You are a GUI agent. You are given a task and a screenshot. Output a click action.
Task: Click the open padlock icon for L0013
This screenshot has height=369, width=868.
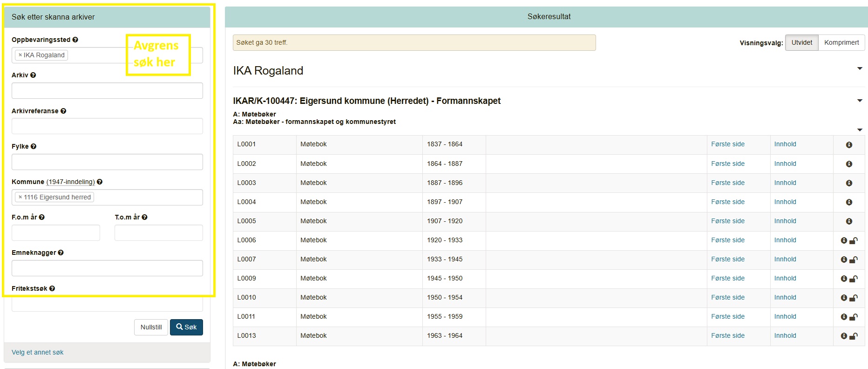click(854, 336)
